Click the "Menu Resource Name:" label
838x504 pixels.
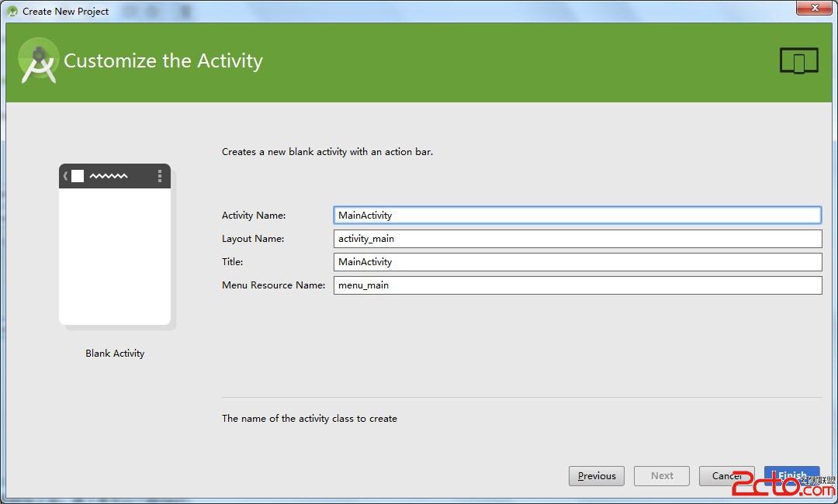tap(273, 285)
